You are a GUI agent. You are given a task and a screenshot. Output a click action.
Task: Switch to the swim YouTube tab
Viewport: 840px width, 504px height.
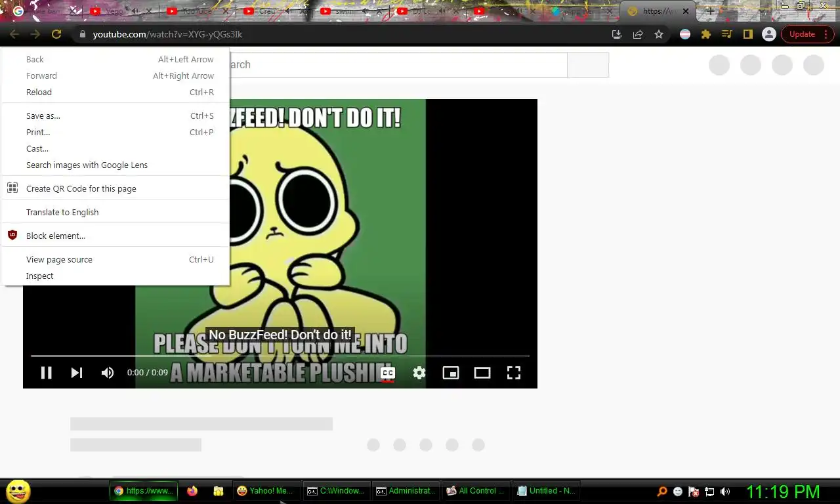pos(350,11)
